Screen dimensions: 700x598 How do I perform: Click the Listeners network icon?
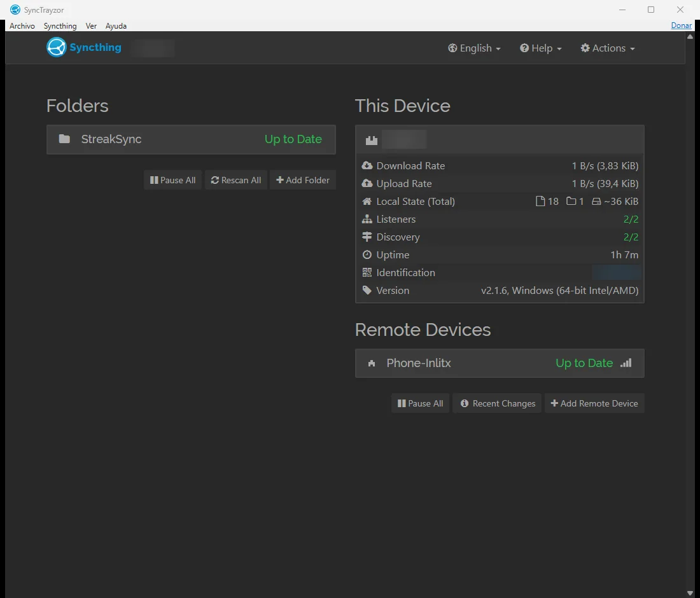[367, 219]
